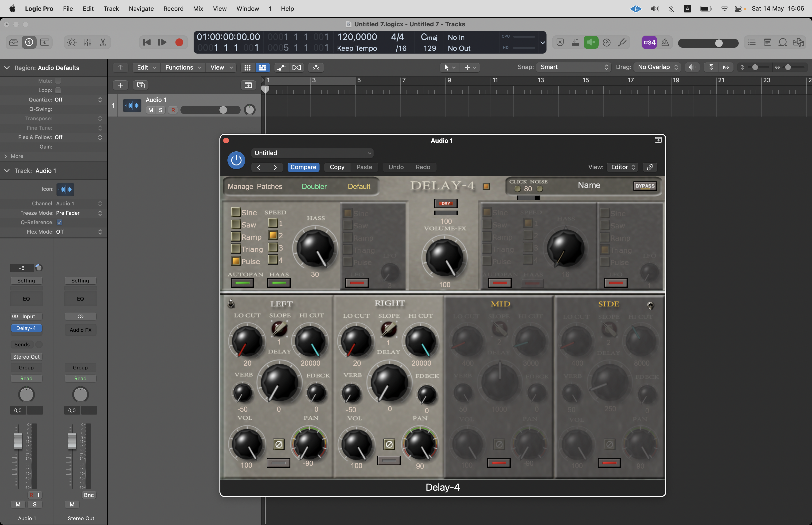This screenshot has width=812, height=525.
Task: Toggle the Q-Reference checkbox
Action: (59, 222)
